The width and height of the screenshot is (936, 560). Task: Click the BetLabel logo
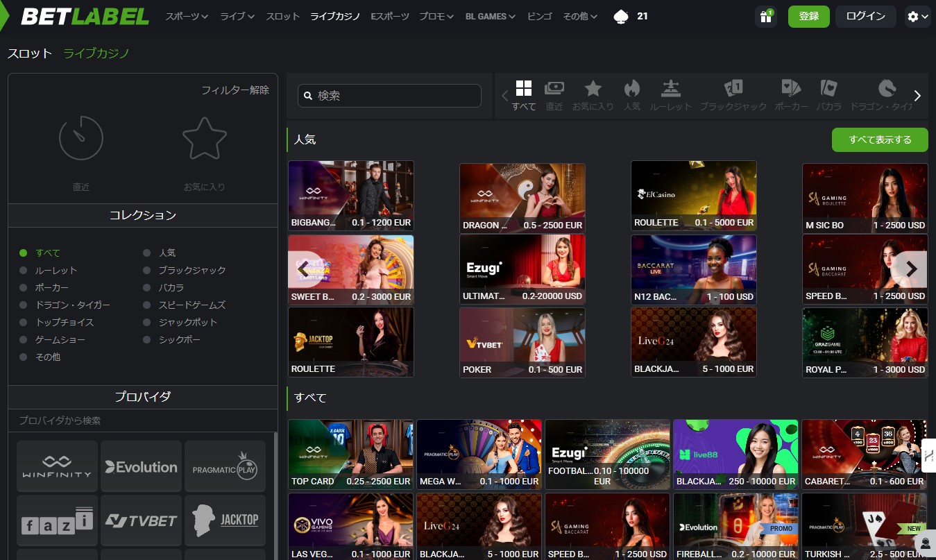85,16
